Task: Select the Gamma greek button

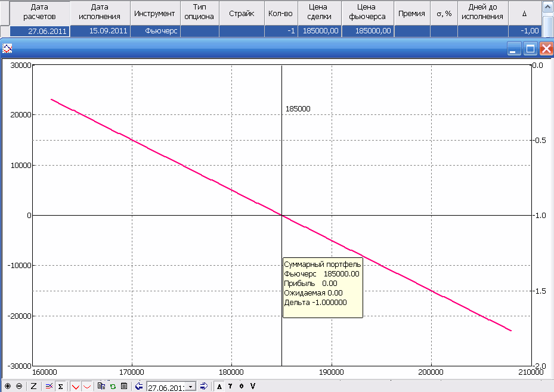Action: [230, 386]
